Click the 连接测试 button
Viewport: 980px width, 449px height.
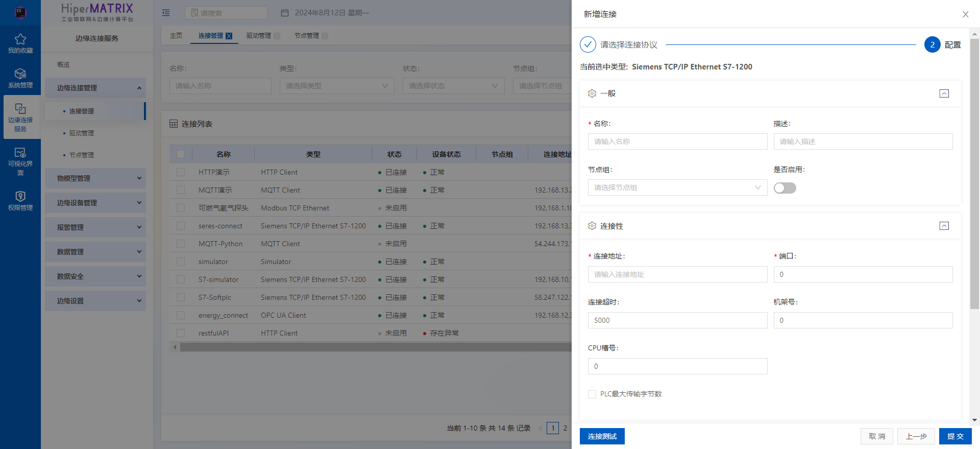point(602,436)
